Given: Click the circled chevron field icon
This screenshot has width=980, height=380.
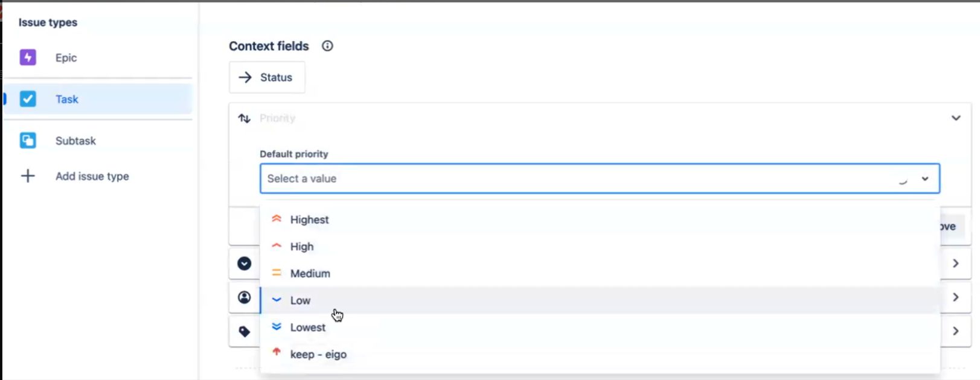Looking at the screenshot, I should (x=244, y=264).
